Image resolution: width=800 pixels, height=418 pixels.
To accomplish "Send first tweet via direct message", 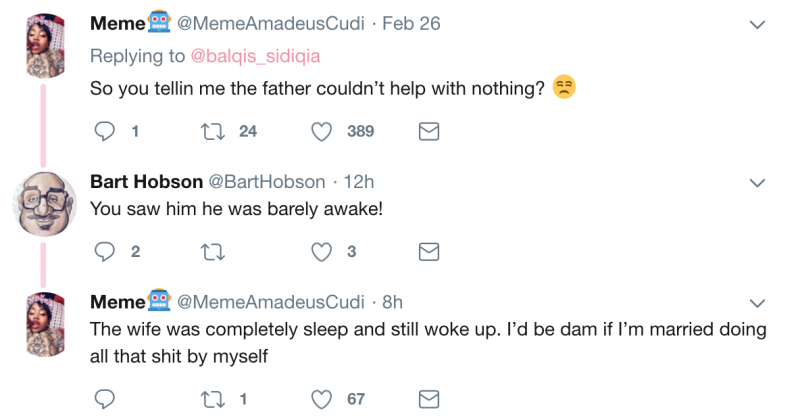I will pyautogui.click(x=428, y=131).
